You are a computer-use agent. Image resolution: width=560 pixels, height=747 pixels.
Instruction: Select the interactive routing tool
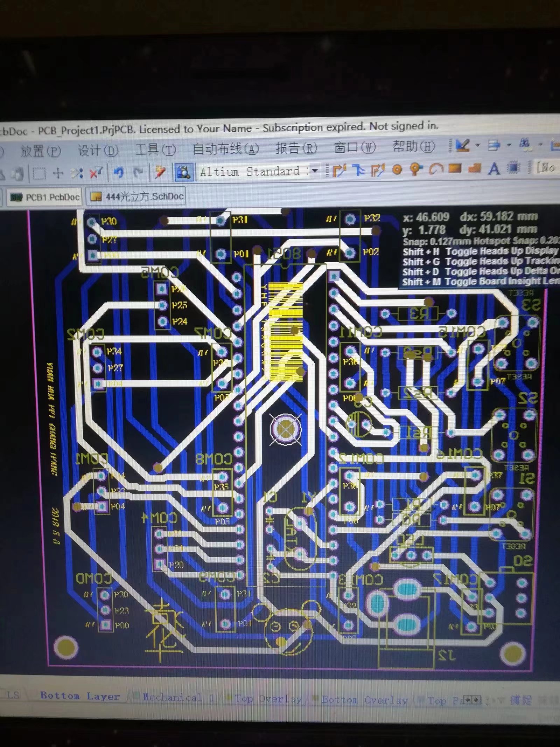pyautogui.click(x=339, y=170)
